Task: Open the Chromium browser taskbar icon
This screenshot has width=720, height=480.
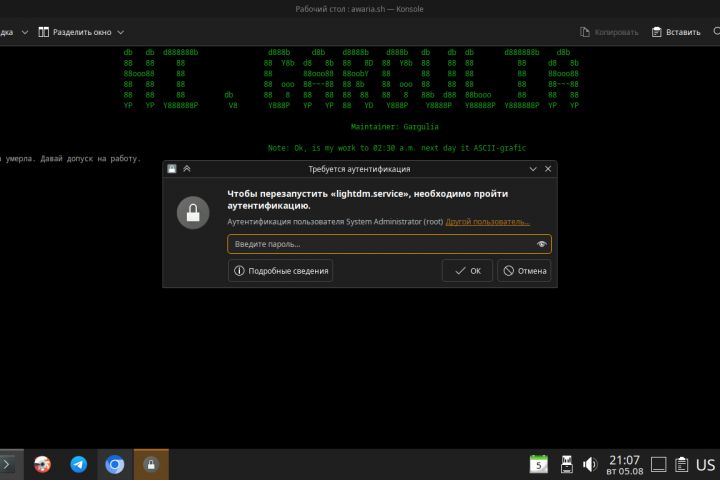Action: tap(115, 464)
